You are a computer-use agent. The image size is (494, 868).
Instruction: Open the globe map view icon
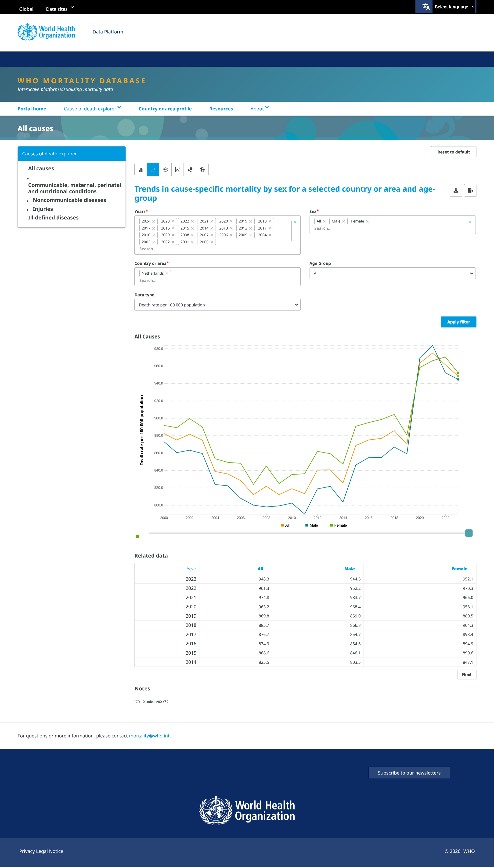pyautogui.click(x=202, y=170)
